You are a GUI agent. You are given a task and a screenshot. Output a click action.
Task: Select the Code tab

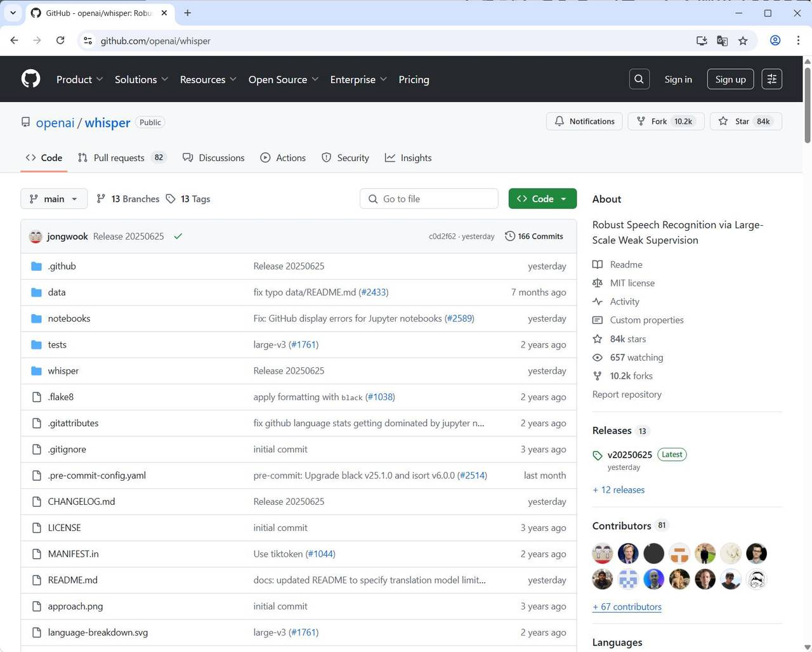pos(44,157)
